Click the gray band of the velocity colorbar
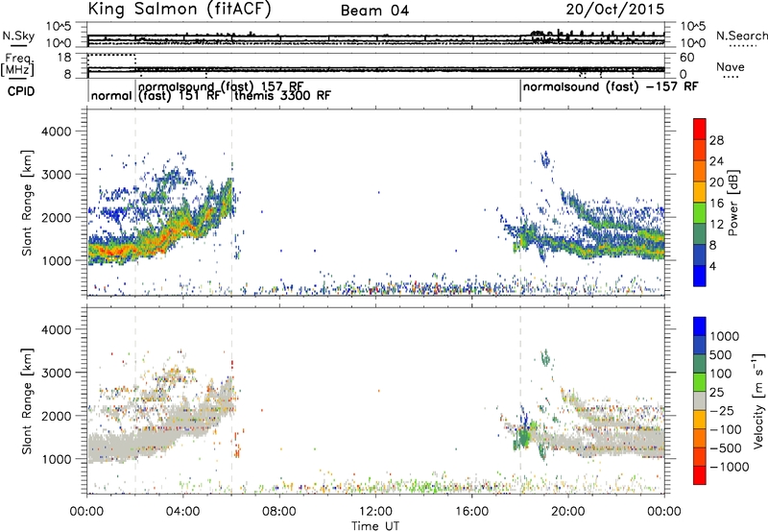Screen dimensions: 768x532 pos(700,400)
